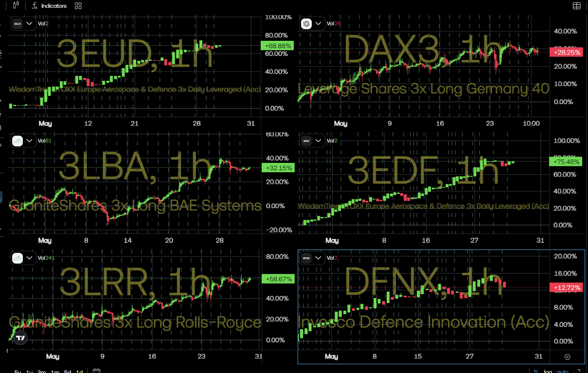This screenshot has width=588, height=373.
Task: Open DFNX chart settings hexagon icon
Action: click(567, 357)
